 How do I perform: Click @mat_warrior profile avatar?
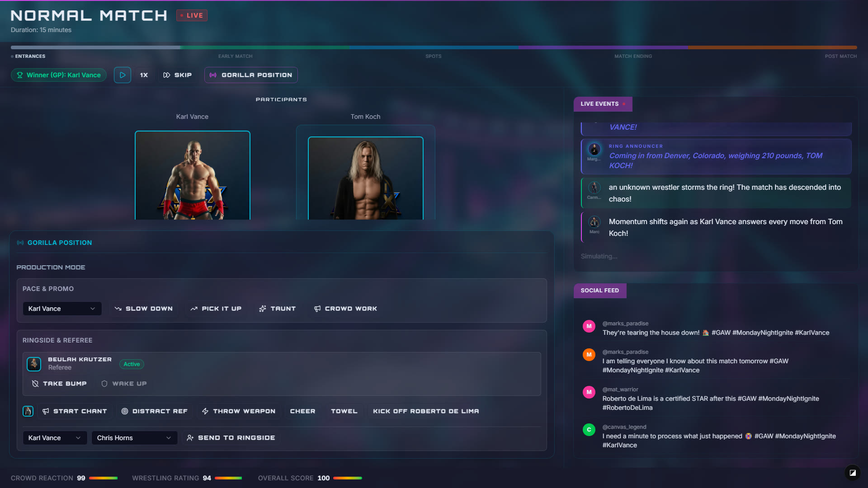pos(589,392)
